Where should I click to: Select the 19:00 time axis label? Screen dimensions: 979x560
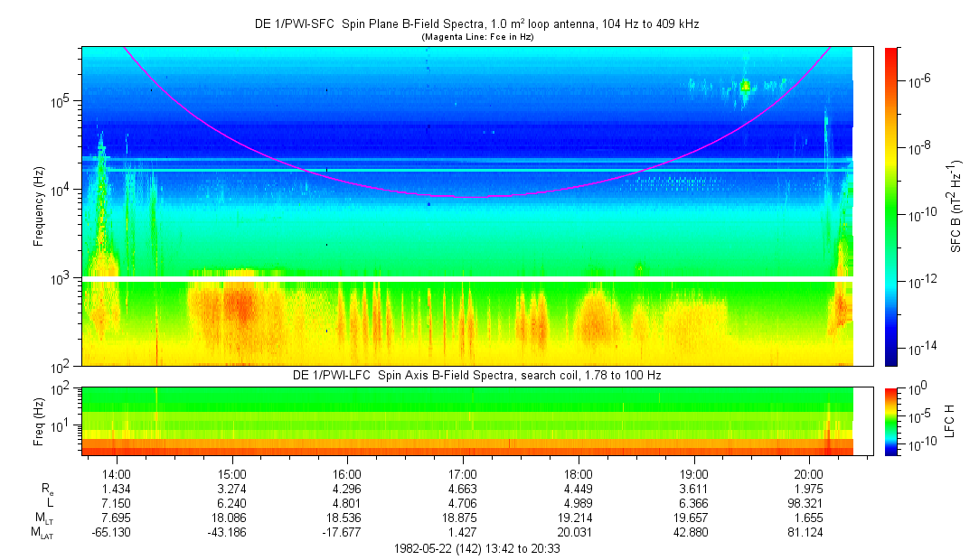coord(693,472)
